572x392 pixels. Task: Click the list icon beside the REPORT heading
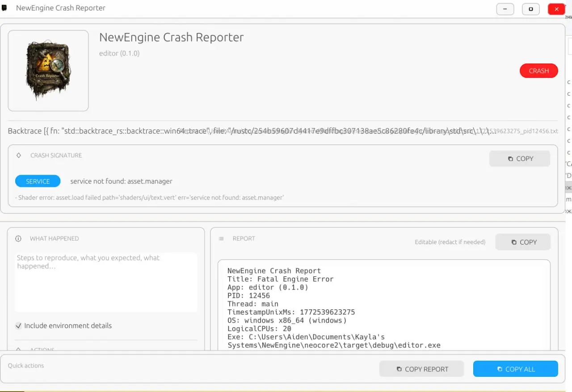(x=221, y=238)
